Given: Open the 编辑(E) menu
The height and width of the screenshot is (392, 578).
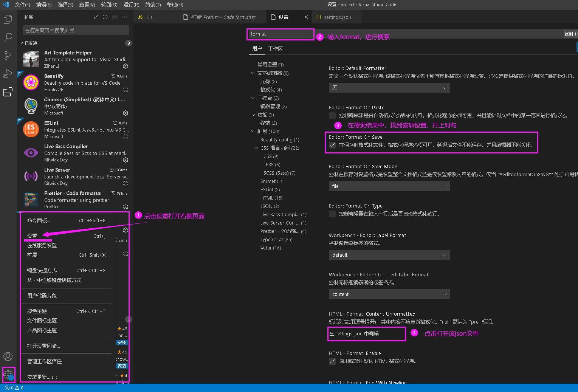Looking at the screenshot, I should coord(44,5).
